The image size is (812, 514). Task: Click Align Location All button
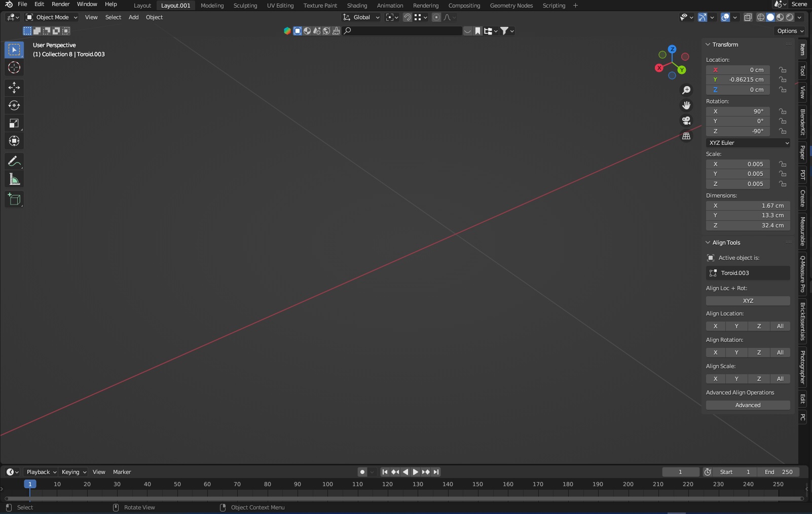coord(780,326)
